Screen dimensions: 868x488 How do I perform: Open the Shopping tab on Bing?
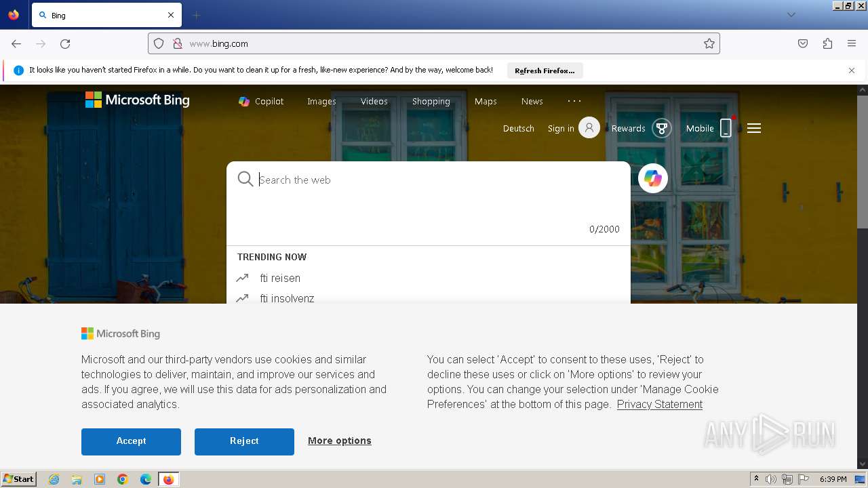(431, 101)
